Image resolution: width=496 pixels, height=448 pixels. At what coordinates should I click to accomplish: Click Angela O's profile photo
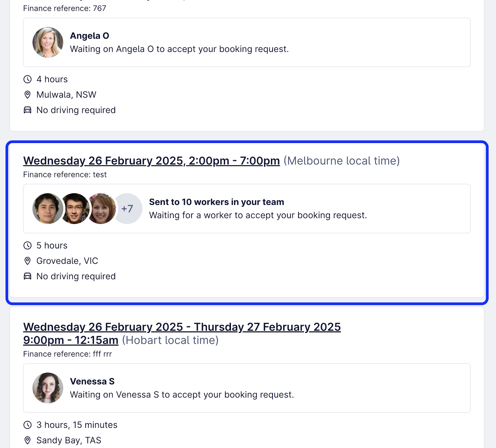[x=48, y=42]
